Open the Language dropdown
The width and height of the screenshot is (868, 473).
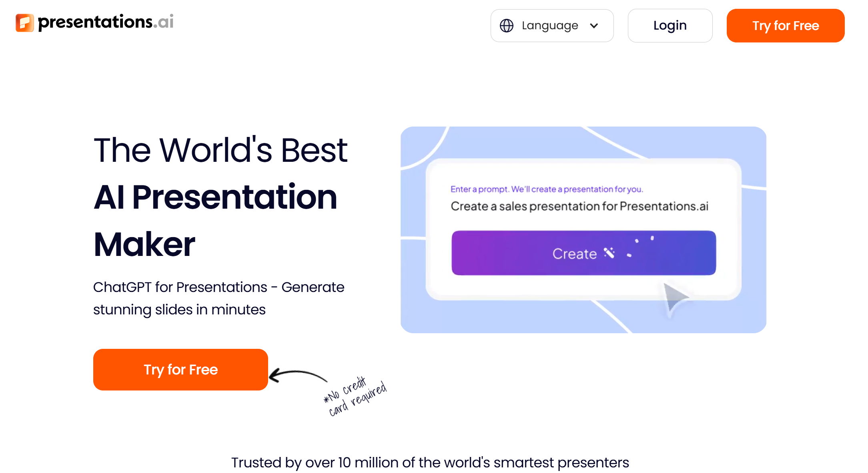(x=552, y=26)
